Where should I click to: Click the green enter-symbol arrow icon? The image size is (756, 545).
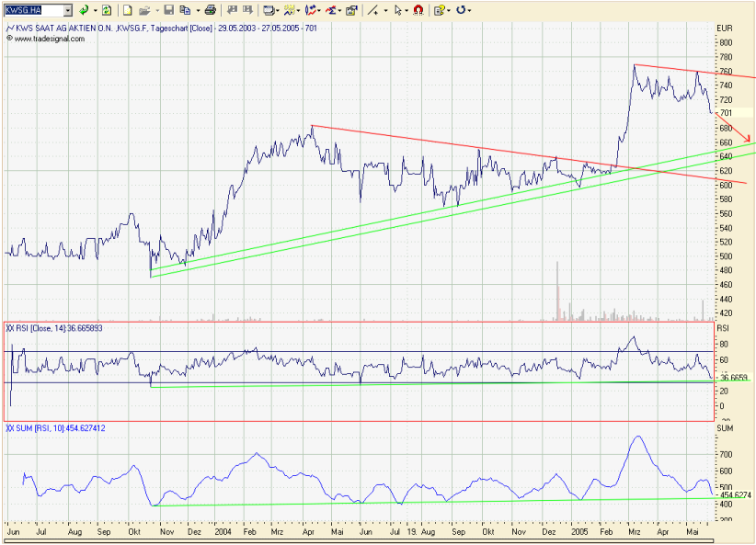tap(84, 10)
